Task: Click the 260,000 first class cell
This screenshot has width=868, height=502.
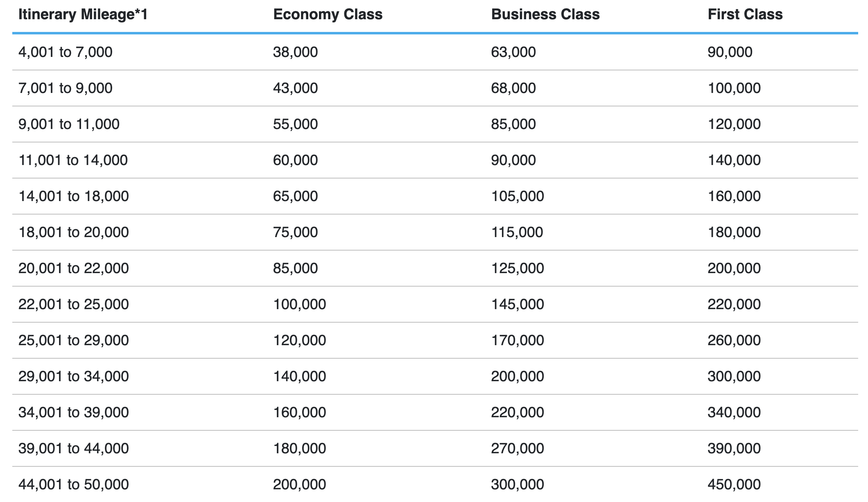Action: (x=734, y=341)
